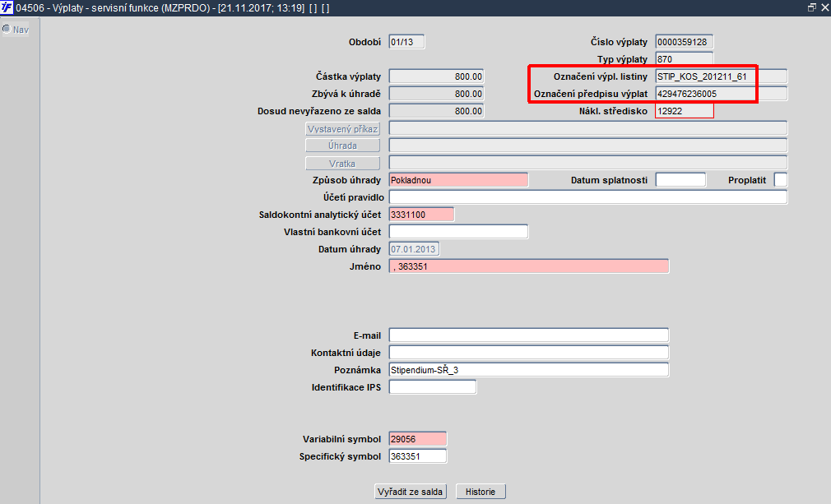
Task: Click Dosud nevyřazeno ze salda amount field
Action: (x=436, y=111)
